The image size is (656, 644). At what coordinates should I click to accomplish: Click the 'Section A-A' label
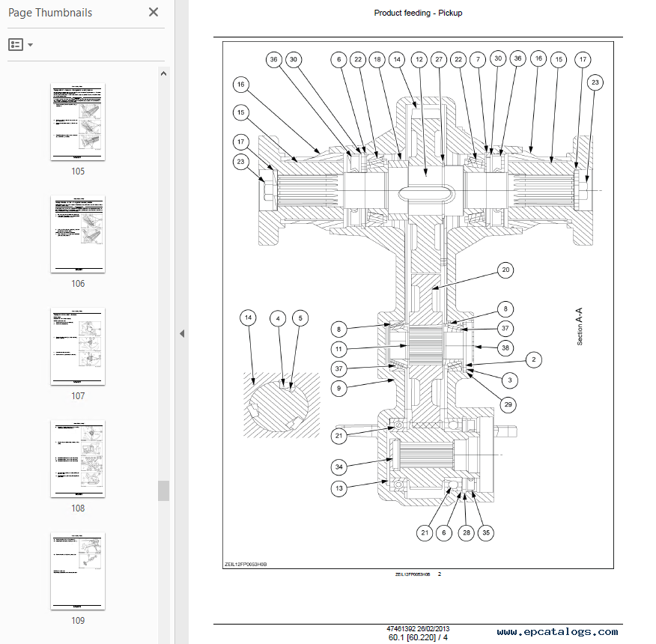tap(579, 326)
